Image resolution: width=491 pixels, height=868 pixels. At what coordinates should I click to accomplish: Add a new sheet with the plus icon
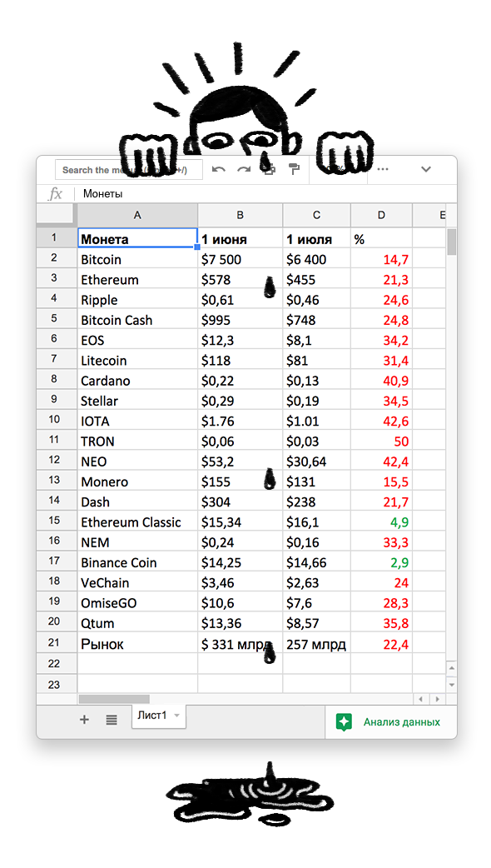[x=84, y=720]
